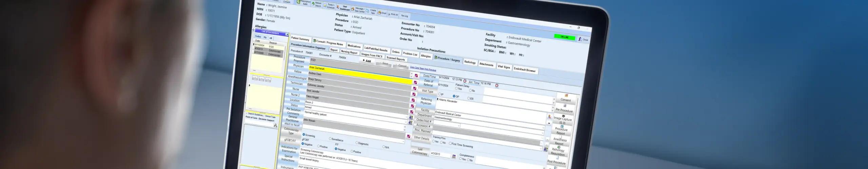Click the Patient Search toolbar icon
The image size is (868, 169).
tap(317, 4)
